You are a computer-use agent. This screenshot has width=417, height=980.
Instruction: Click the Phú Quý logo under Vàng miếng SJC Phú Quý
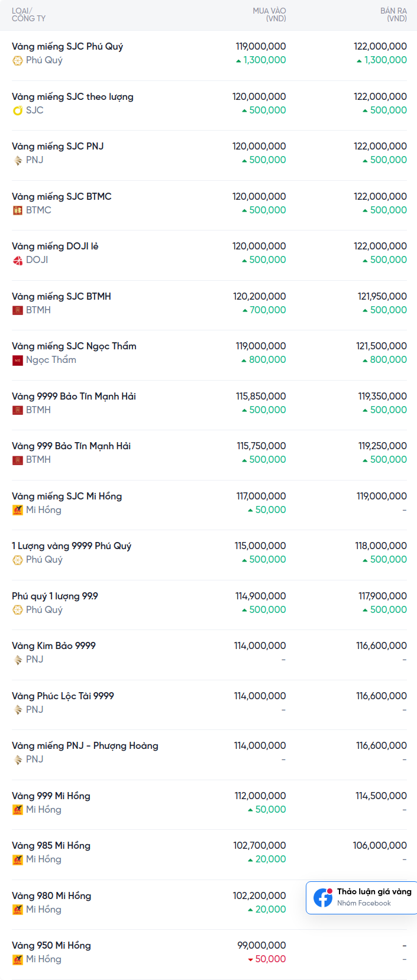(18, 60)
